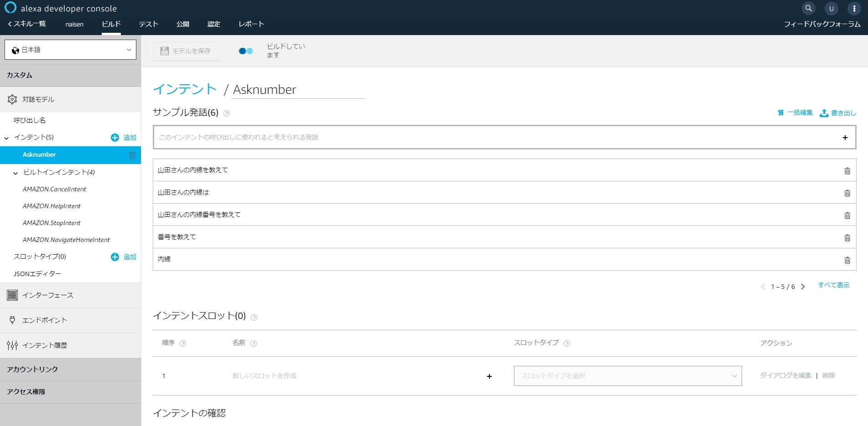Delete utterance 番号を教えて

847,237
